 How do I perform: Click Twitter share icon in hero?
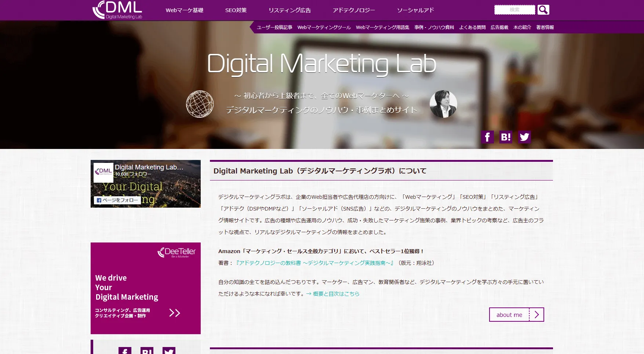click(524, 137)
